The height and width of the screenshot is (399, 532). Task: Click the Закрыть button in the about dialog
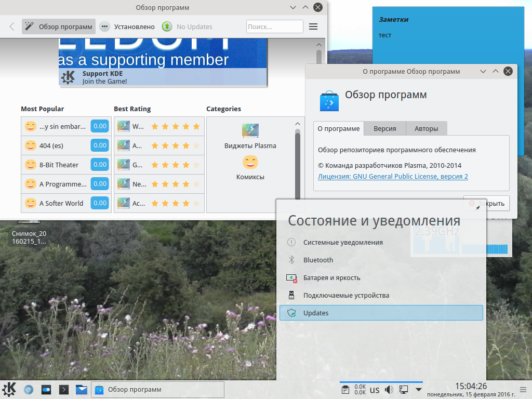486,203
